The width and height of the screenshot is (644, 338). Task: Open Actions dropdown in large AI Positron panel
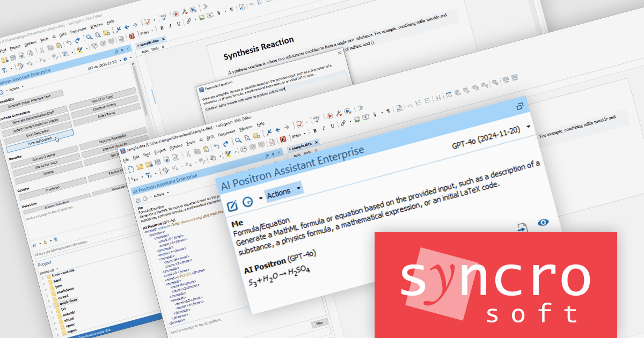(x=283, y=191)
